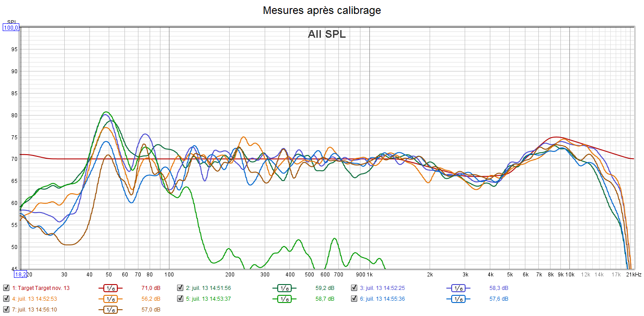Uncheck trace 2 juil. 13 14:51:56

pos(180,288)
